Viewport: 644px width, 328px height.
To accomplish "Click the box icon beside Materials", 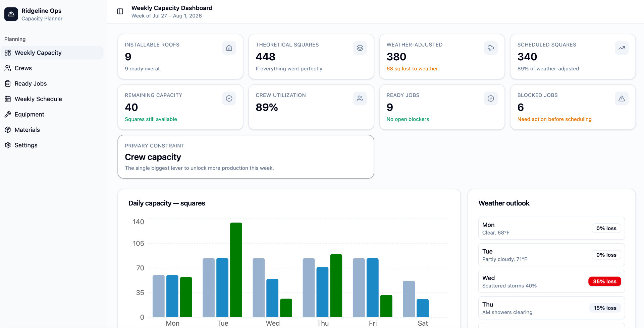I will click(x=8, y=130).
